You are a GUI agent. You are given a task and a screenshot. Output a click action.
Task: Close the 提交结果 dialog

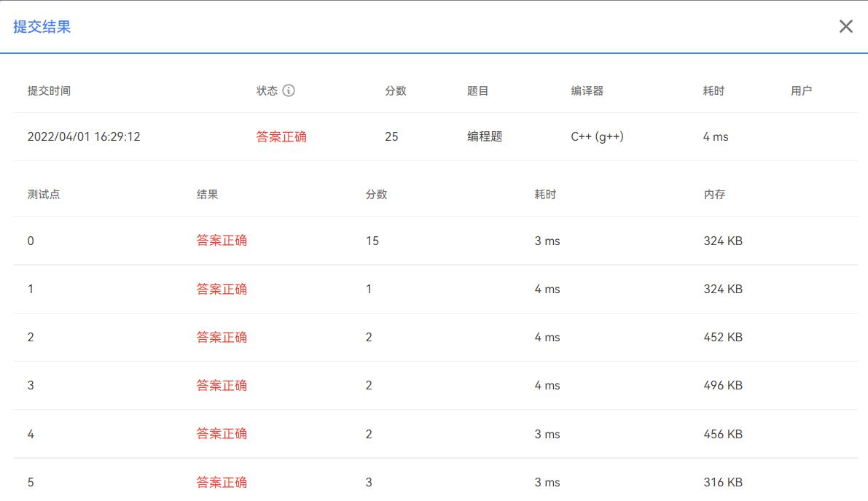click(845, 26)
